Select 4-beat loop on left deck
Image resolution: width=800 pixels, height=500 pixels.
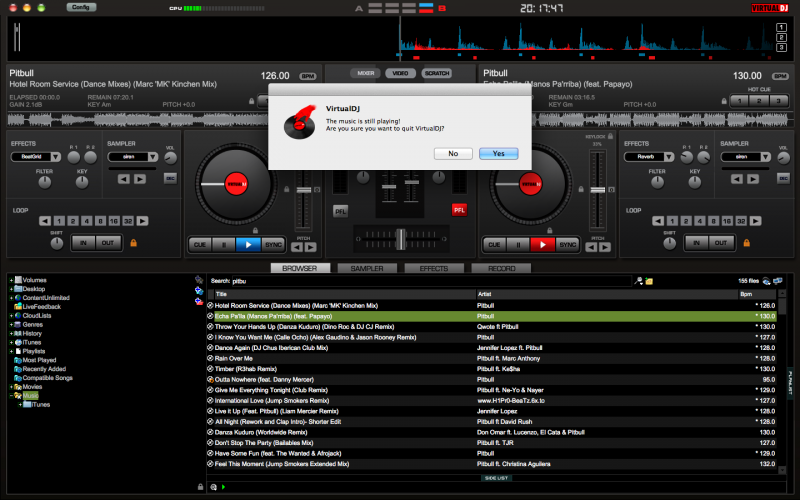click(x=85, y=221)
